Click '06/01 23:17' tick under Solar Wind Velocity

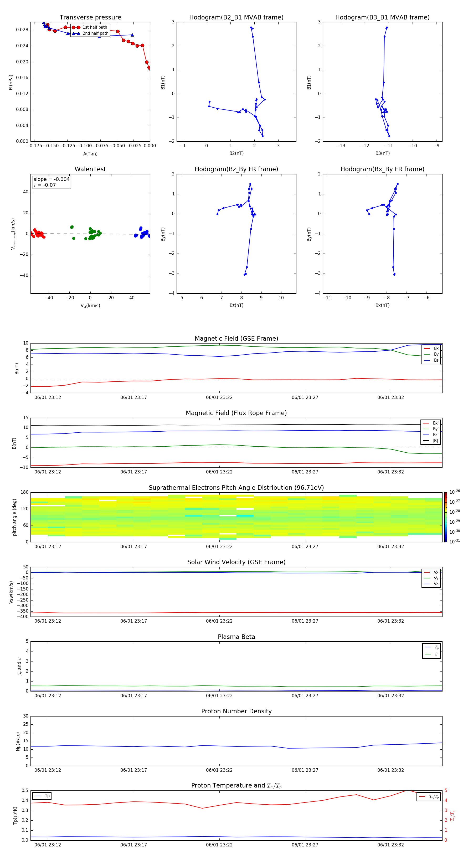pos(134,621)
